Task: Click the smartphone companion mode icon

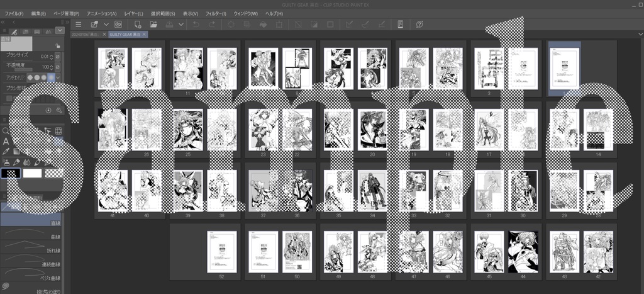Action: tap(401, 25)
